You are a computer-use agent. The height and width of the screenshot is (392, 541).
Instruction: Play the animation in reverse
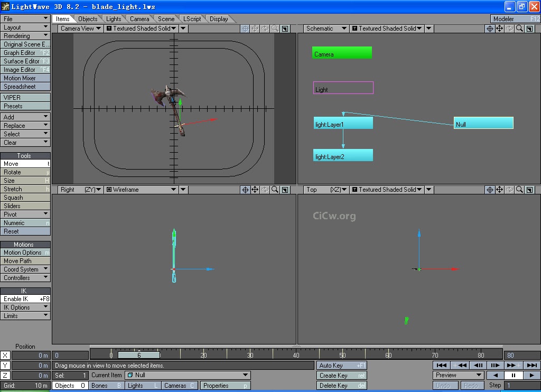[496, 375]
